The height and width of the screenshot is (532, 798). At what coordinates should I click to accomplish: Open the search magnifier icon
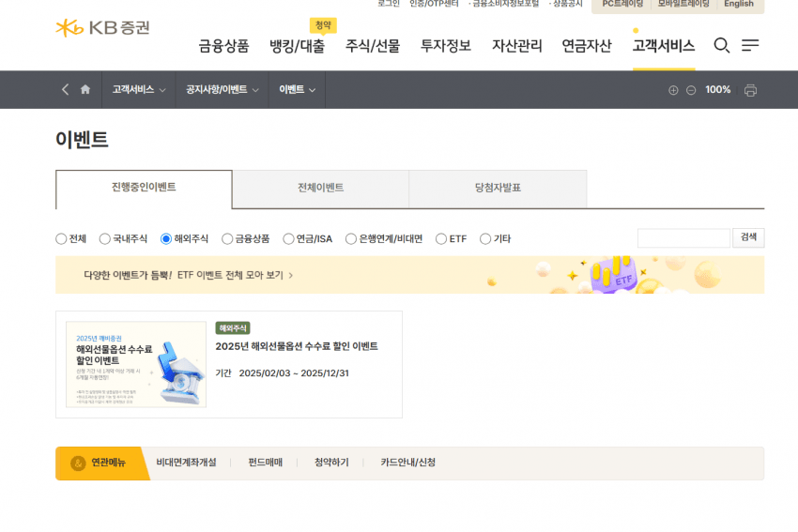coord(721,45)
